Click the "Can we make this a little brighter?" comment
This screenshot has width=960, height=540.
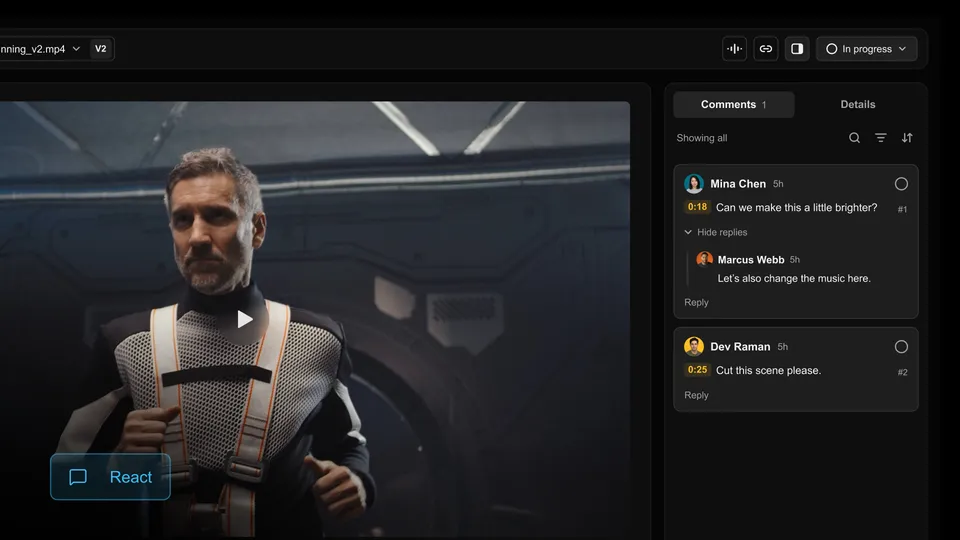(x=797, y=208)
